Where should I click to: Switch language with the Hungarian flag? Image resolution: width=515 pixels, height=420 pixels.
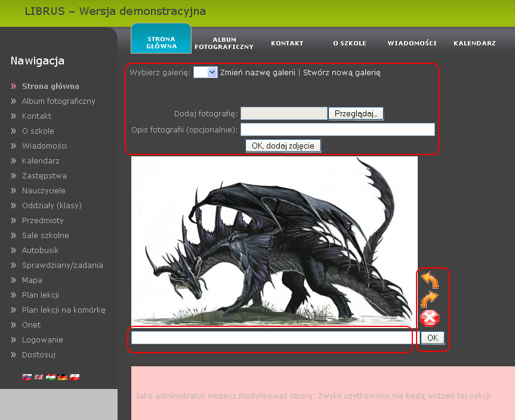coord(51,376)
